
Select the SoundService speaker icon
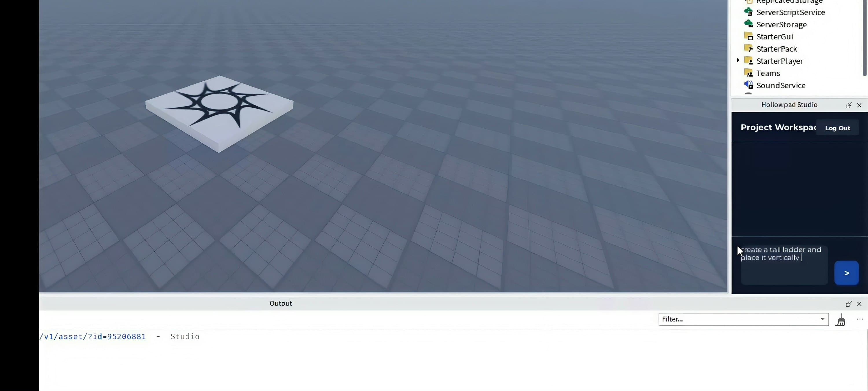click(749, 85)
